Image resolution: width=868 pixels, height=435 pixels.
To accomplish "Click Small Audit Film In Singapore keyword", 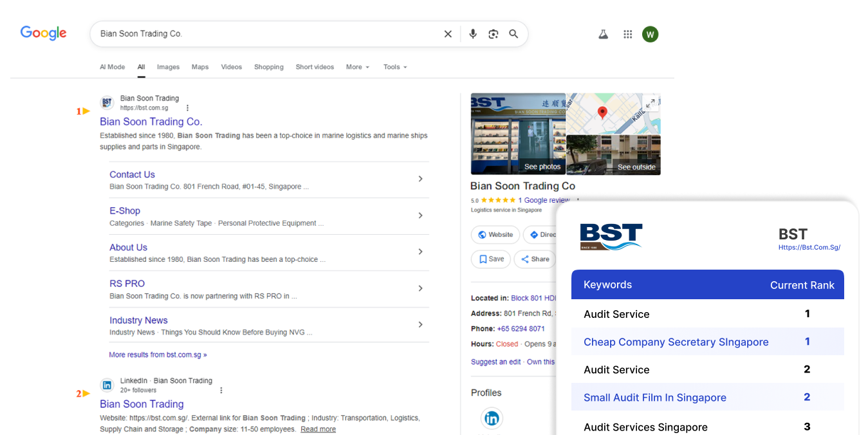I will click(655, 398).
